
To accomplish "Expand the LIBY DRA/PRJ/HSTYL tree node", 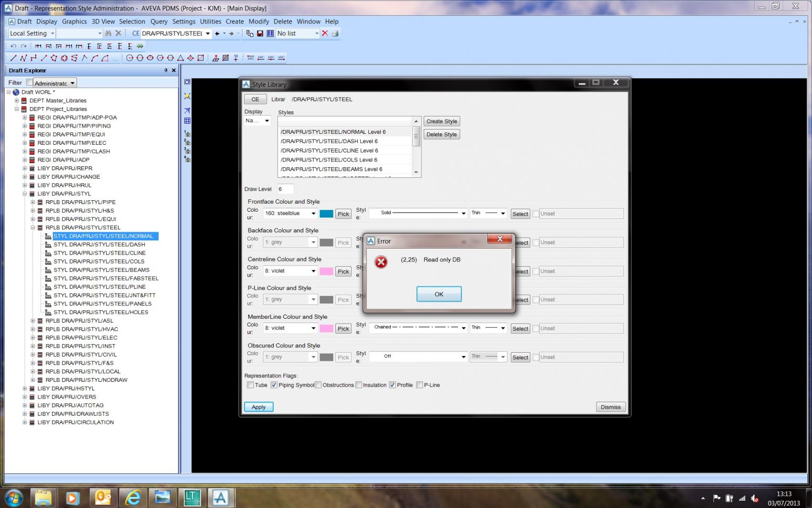I will [x=25, y=389].
